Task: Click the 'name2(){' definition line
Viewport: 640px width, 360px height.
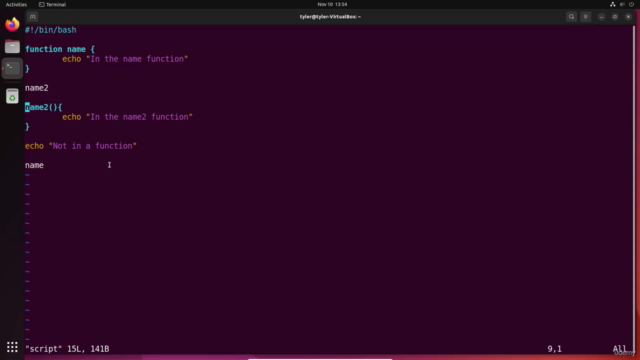Action: (44, 107)
